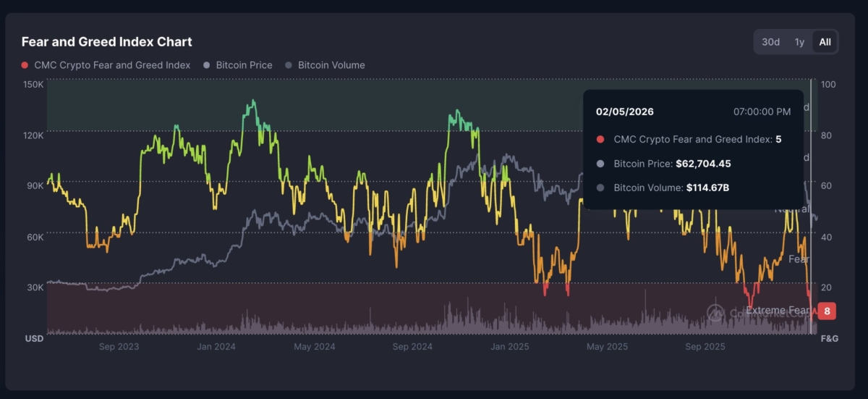Click the CoinMarketCap watermark logo
Image resolution: width=868 pixels, height=399 pixels.
point(716,312)
